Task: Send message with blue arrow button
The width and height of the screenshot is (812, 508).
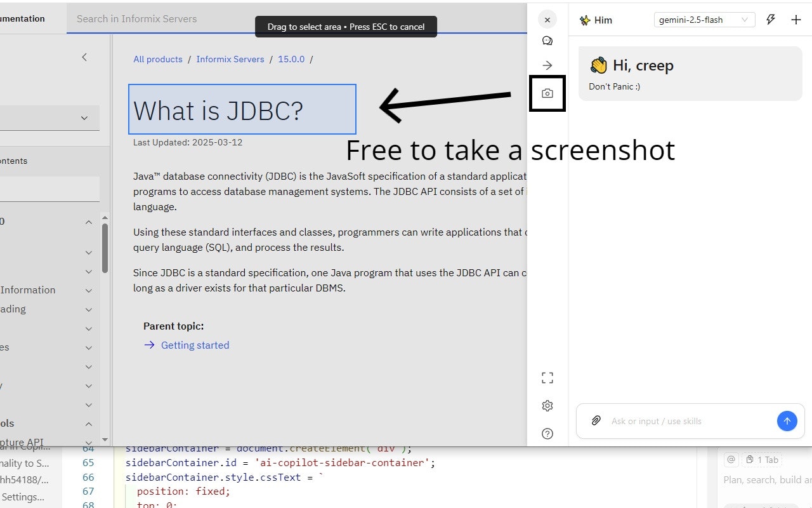Action: 787,421
